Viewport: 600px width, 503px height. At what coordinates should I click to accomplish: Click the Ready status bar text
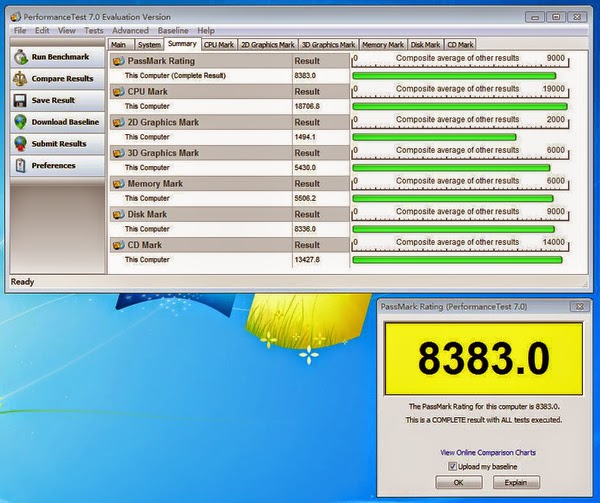tap(22, 282)
